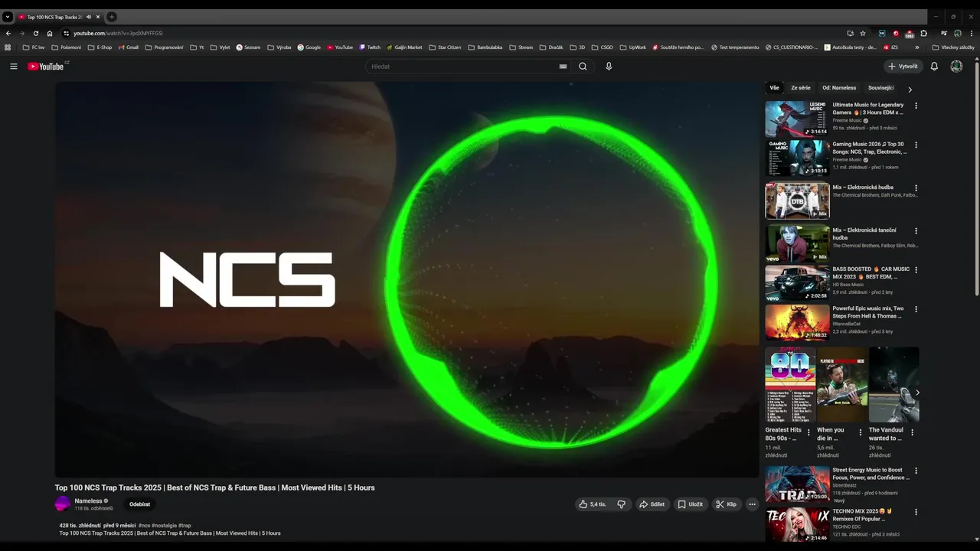Click the Vytvořit create button

pos(903,67)
